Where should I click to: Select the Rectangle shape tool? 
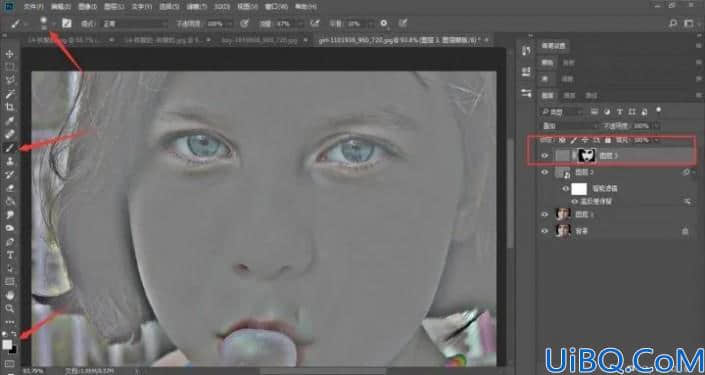click(9, 282)
